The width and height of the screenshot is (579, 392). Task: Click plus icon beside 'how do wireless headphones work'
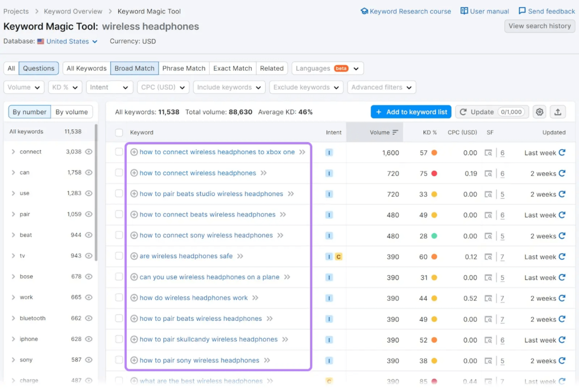click(x=134, y=298)
